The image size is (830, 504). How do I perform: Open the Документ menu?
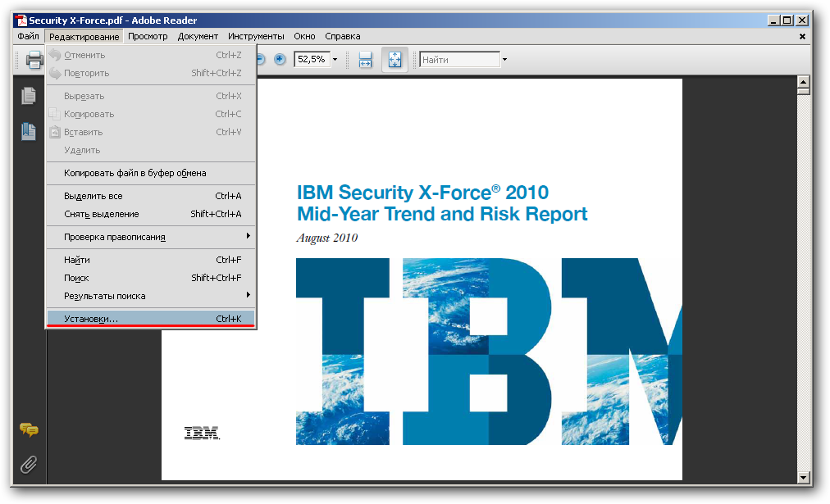198,36
